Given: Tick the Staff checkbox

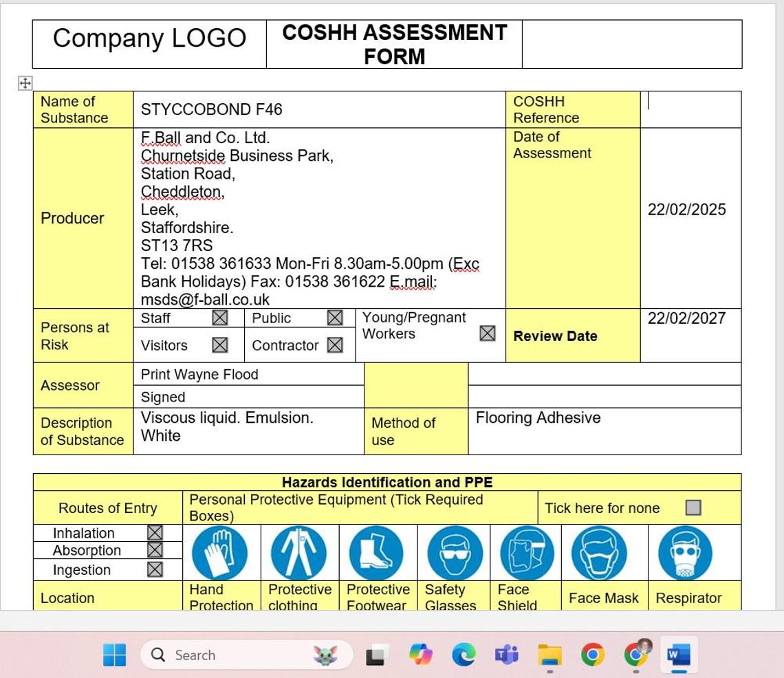Looking at the screenshot, I should (219, 318).
